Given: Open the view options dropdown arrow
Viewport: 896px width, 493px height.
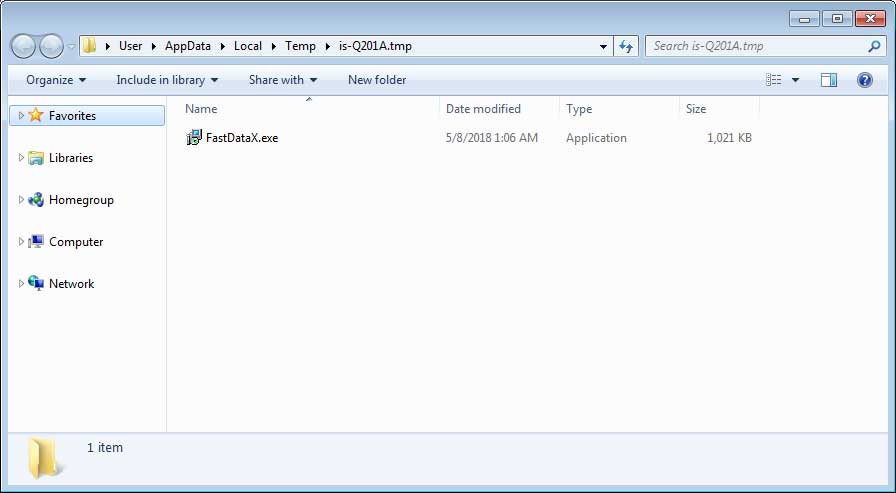Looking at the screenshot, I should coord(796,80).
